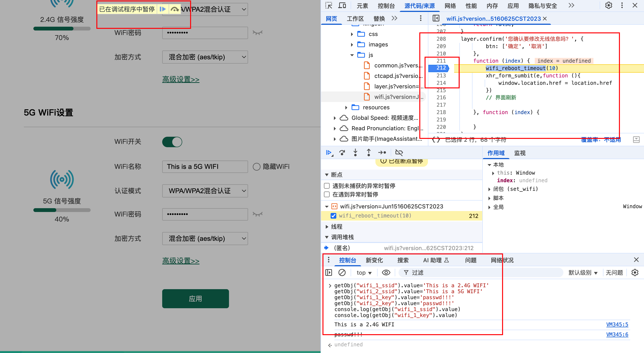Open the 新变化 drawer tab
The image size is (644, 353).
(374, 260)
